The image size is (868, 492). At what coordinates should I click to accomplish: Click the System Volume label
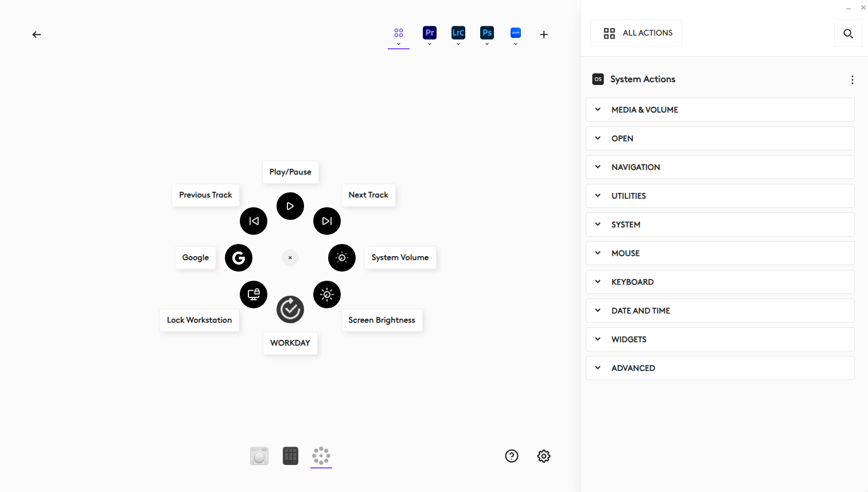click(x=400, y=258)
